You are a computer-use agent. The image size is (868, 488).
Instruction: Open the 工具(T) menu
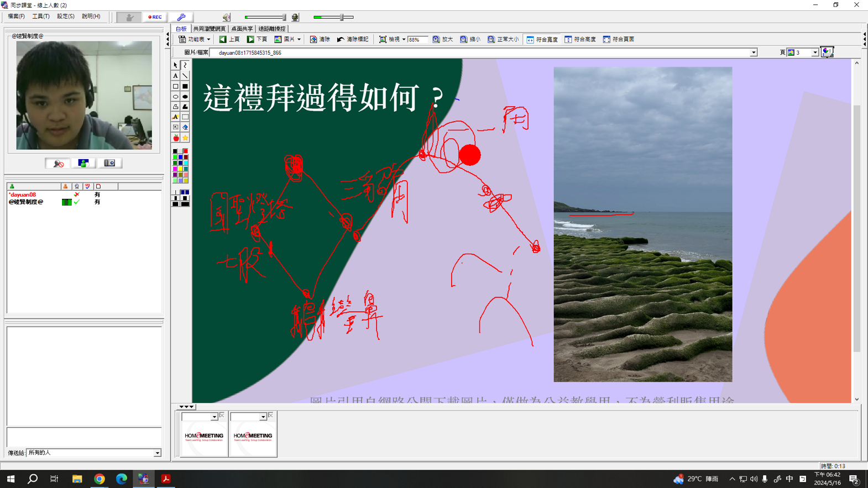tap(40, 17)
